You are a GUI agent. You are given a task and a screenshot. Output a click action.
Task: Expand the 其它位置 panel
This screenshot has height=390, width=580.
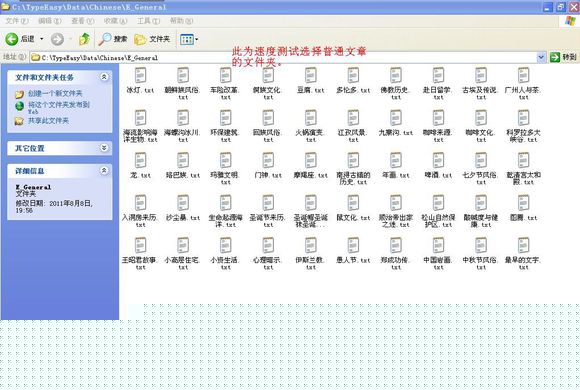[x=104, y=148]
